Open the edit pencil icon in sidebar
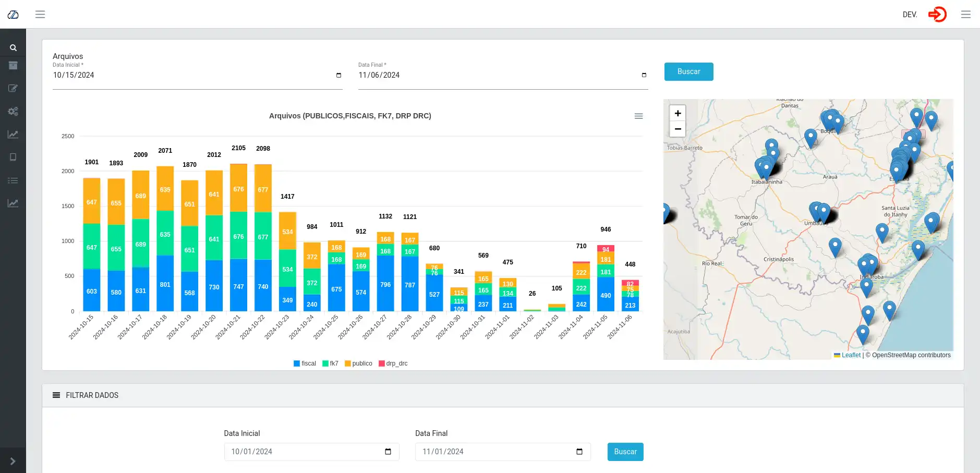 pyautogui.click(x=13, y=88)
